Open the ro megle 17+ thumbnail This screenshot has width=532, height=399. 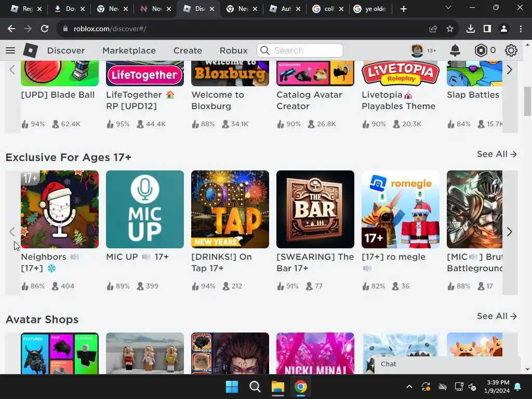click(401, 209)
